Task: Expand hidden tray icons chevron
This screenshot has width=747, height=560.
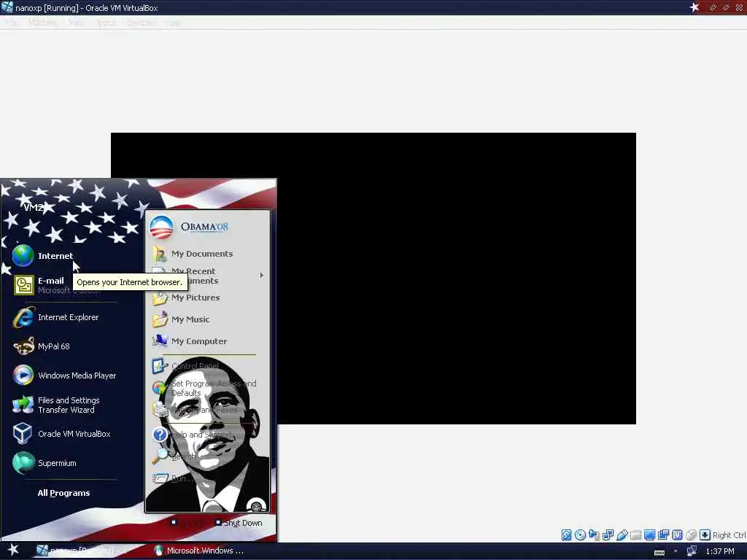Action: tap(676, 551)
